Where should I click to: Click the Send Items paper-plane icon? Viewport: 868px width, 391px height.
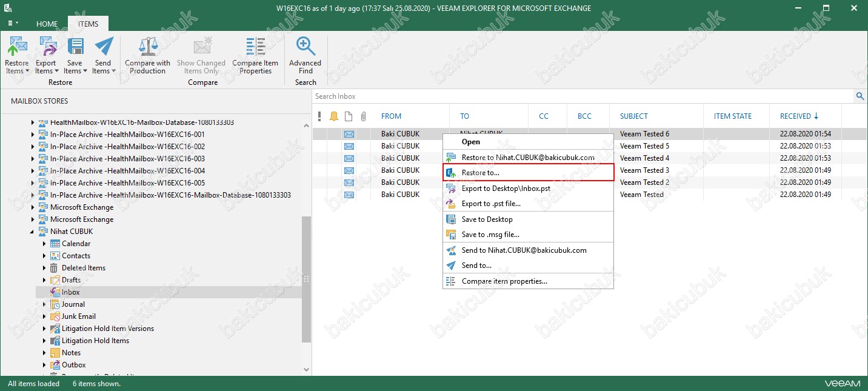click(104, 47)
